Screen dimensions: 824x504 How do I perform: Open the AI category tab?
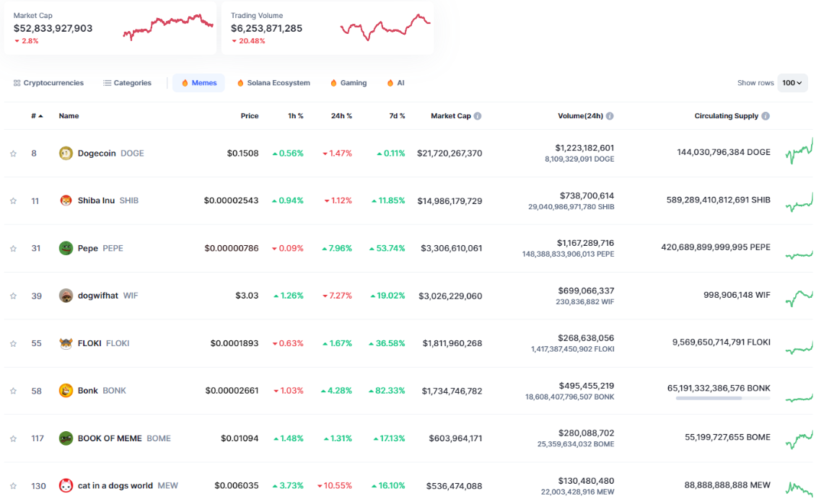pyautogui.click(x=395, y=83)
